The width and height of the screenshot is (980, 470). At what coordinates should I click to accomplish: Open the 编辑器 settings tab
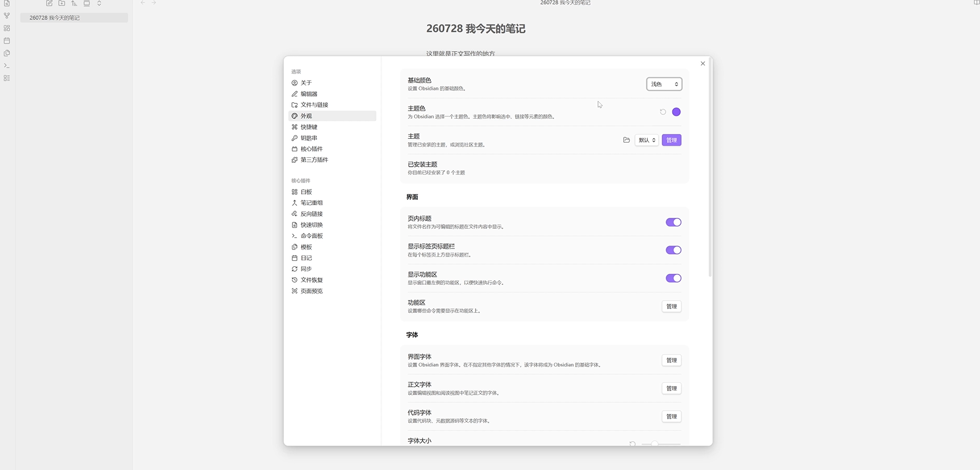[x=332, y=94]
